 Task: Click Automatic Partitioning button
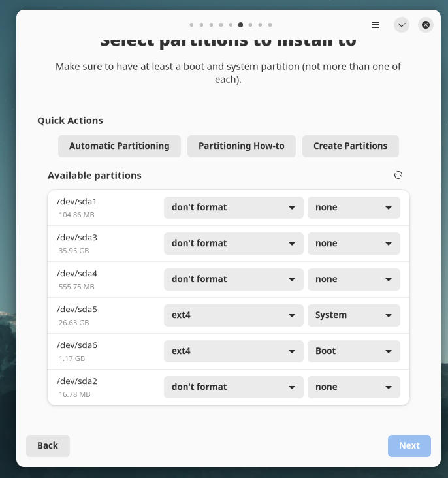pos(120,146)
